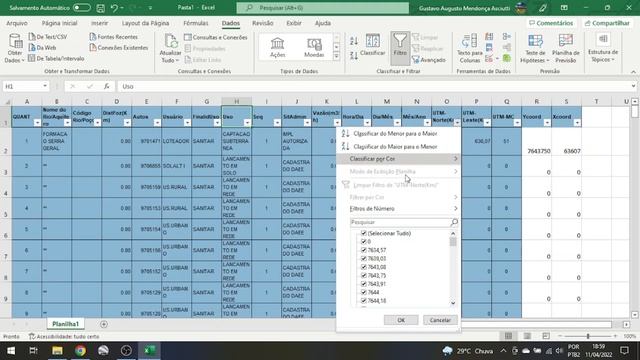Image resolution: width=640 pixels, height=360 pixels.
Task: Uncheck the 7643,91 checkbox
Action: point(364,284)
